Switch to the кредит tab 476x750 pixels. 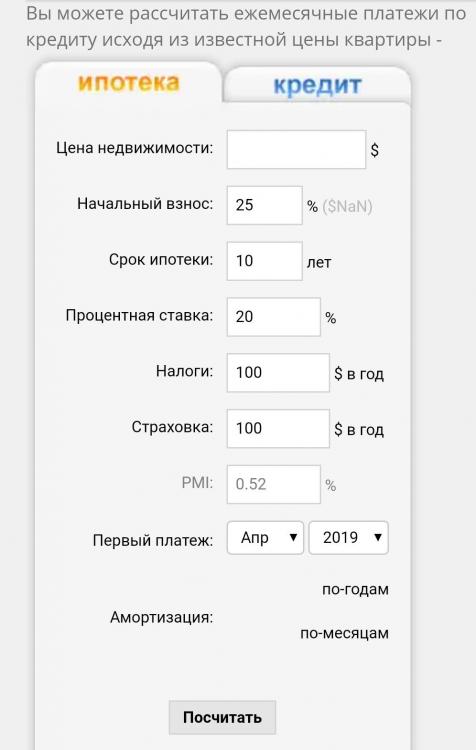tap(317, 85)
